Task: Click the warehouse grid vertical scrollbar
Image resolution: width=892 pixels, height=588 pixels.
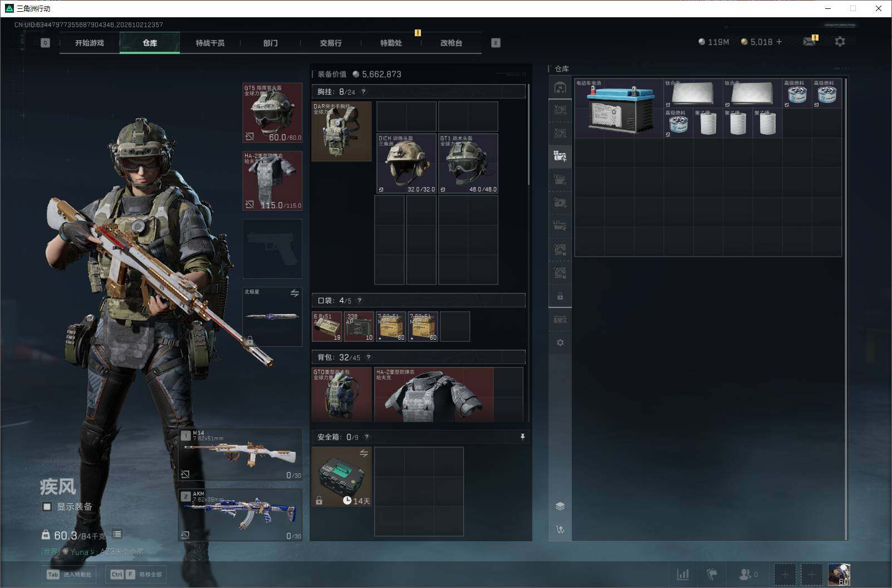Action: pos(846,309)
